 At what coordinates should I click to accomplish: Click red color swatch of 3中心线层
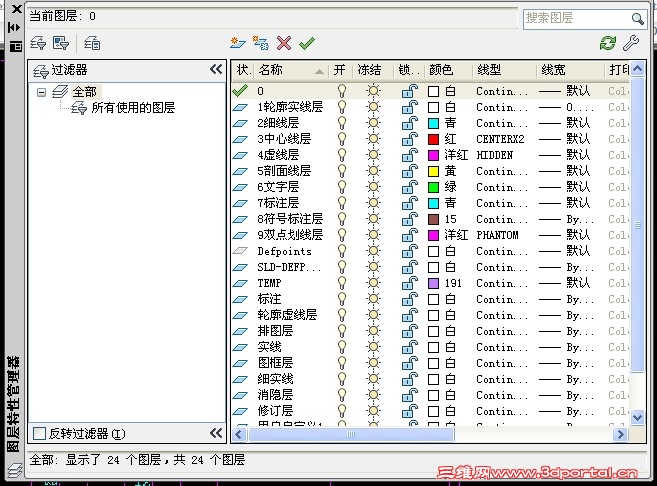pos(433,139)
